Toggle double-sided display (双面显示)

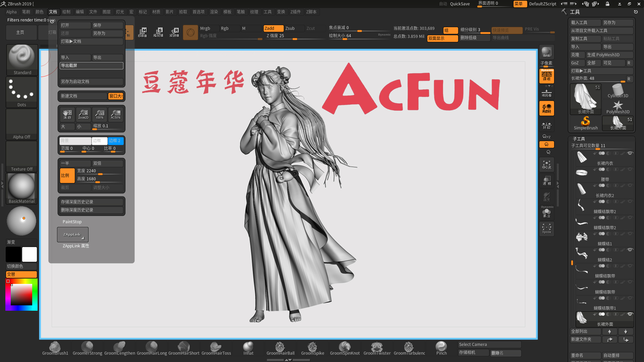(x=442, y=39)
